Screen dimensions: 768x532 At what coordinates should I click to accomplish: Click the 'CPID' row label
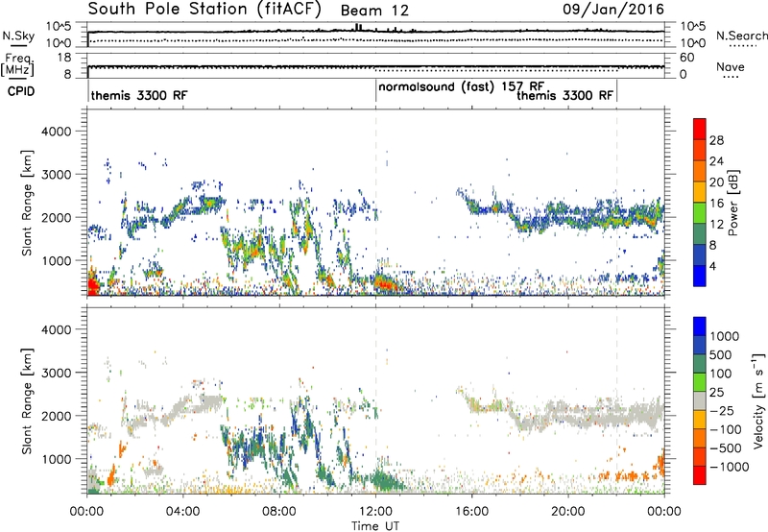point(21,91)
